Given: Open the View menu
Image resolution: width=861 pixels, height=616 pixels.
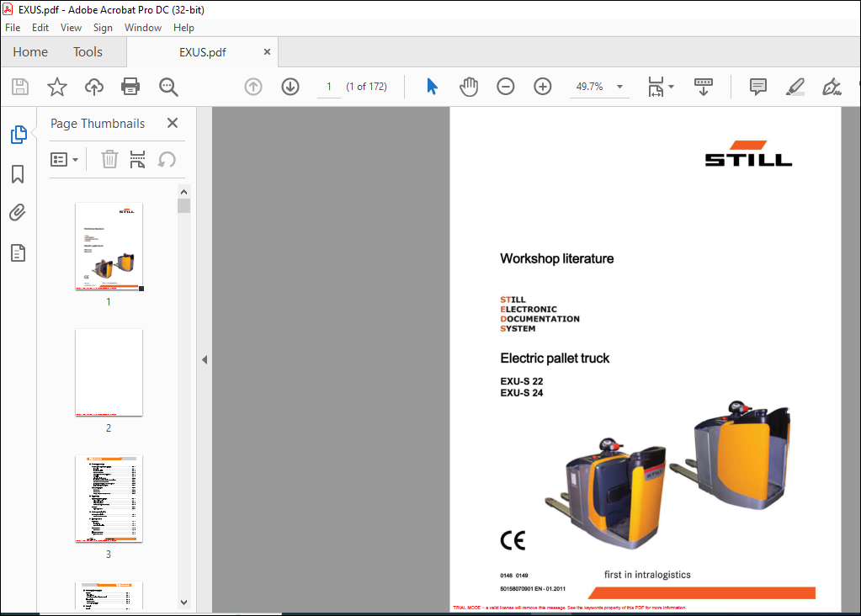Looking at the screenshot, I should click(x=71, y=28).
